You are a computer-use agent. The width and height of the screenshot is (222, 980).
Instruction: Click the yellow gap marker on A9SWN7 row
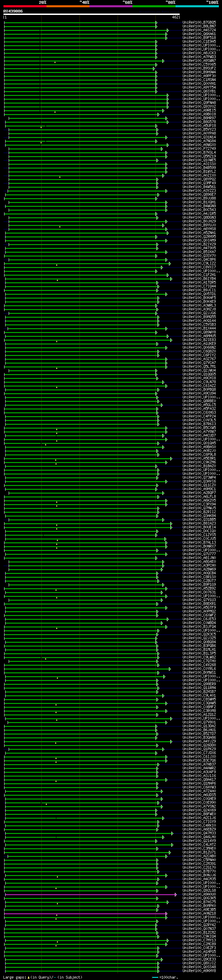[55, 62]
